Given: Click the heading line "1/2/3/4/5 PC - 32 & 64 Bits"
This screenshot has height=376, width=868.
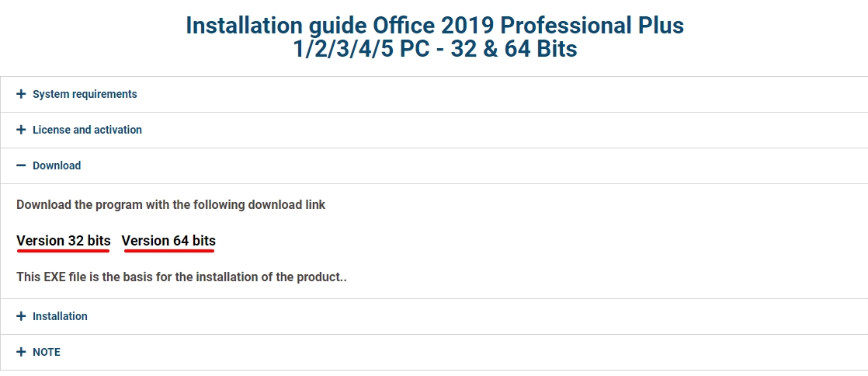Looking at the screenshot, I should click(x=435, y=49).
